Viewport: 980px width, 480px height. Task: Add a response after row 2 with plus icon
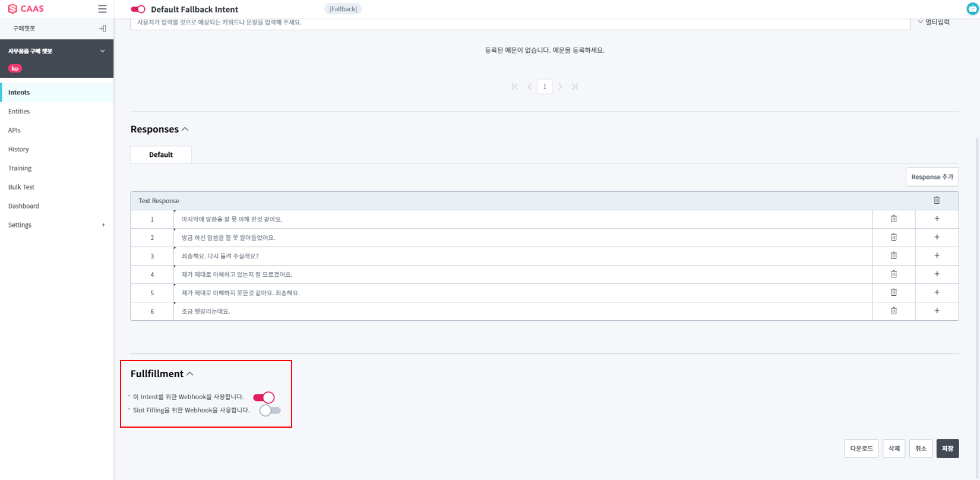point(937,238)
